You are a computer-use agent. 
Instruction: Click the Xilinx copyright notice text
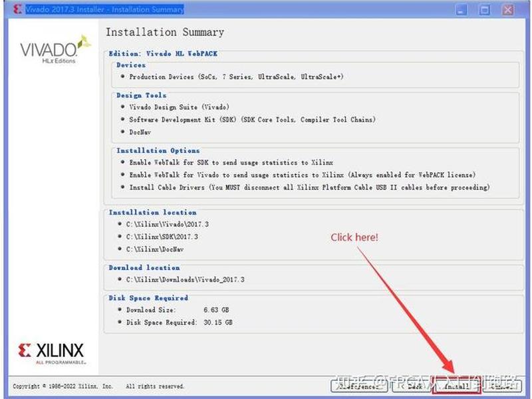(98, 386)
